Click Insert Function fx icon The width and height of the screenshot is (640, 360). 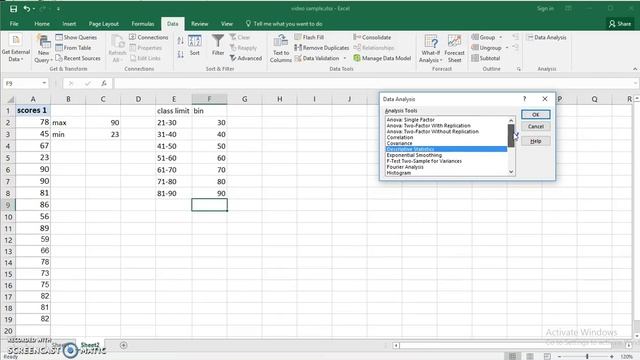(104, 83)
